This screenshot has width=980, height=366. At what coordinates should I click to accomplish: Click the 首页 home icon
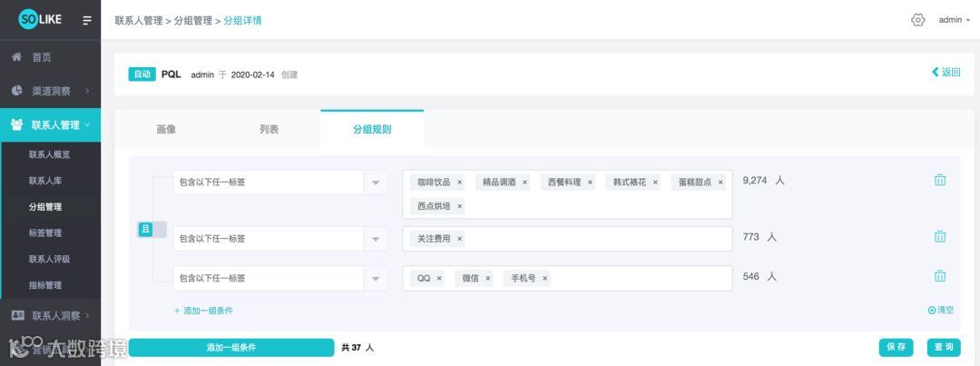point(16,57)
